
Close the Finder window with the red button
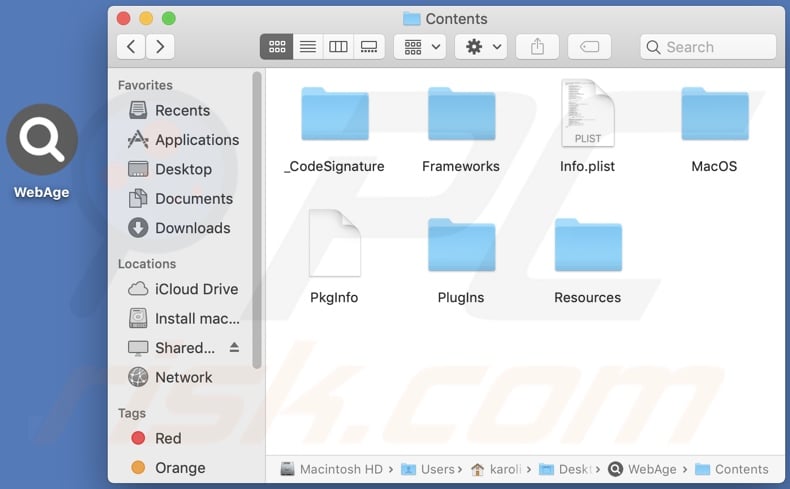(x=123, y=19)
